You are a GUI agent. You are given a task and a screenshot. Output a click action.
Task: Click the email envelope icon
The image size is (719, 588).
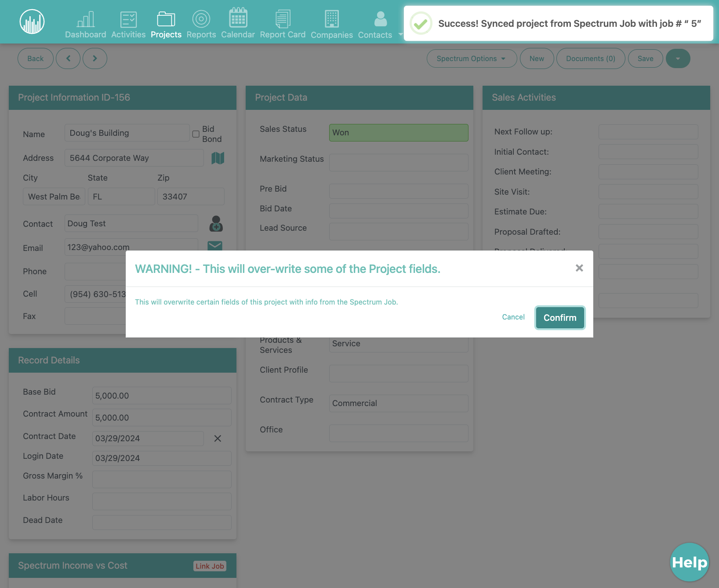tap(215, 246)
